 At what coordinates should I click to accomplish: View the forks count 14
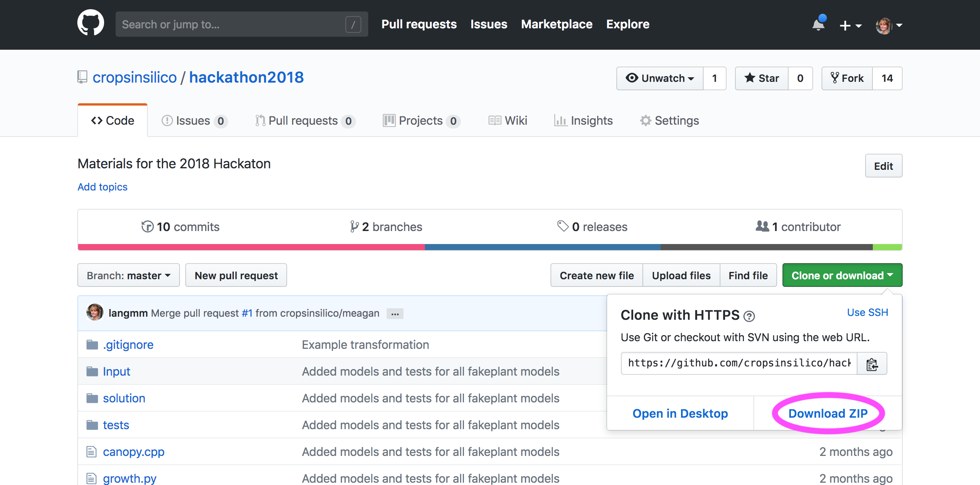[887, 78]
